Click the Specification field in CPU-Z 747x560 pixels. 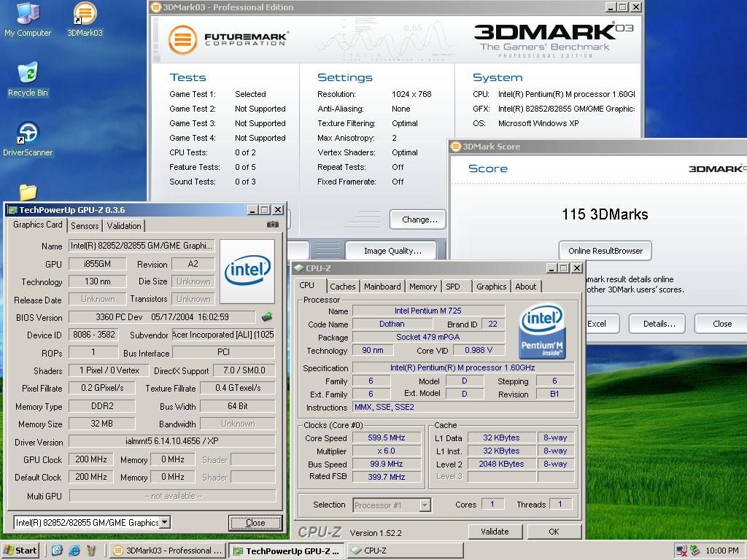click(462, 367)
